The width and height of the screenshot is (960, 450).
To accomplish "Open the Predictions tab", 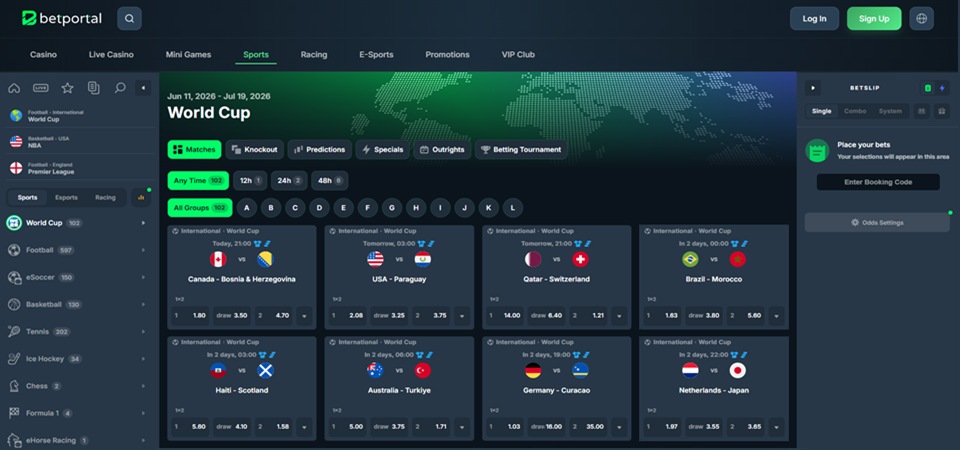I will (x=320, y=149).
